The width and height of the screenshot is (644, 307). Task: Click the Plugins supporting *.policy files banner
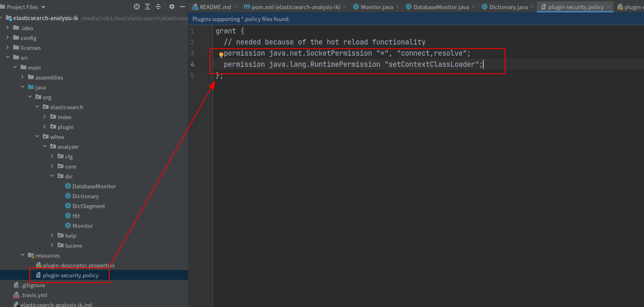(x=416, y=19)
